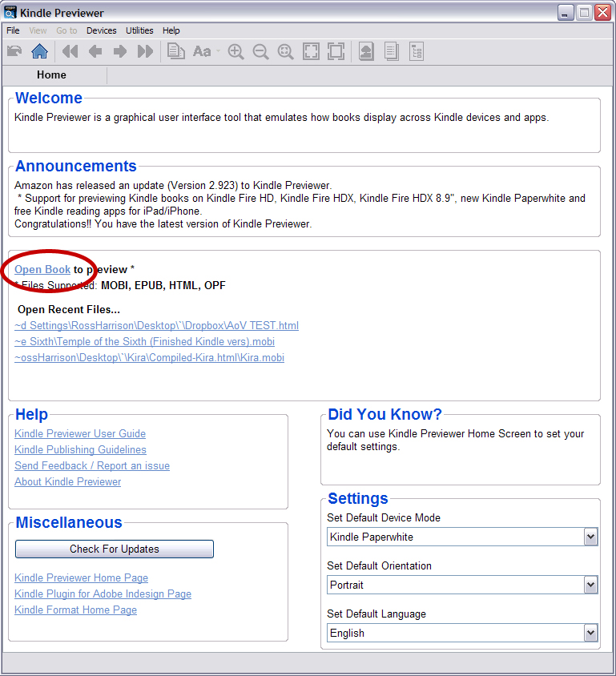Click the back-to-book icon left of Home
Viewport: 616px width, 676px height.
click(x=14, y=51)
